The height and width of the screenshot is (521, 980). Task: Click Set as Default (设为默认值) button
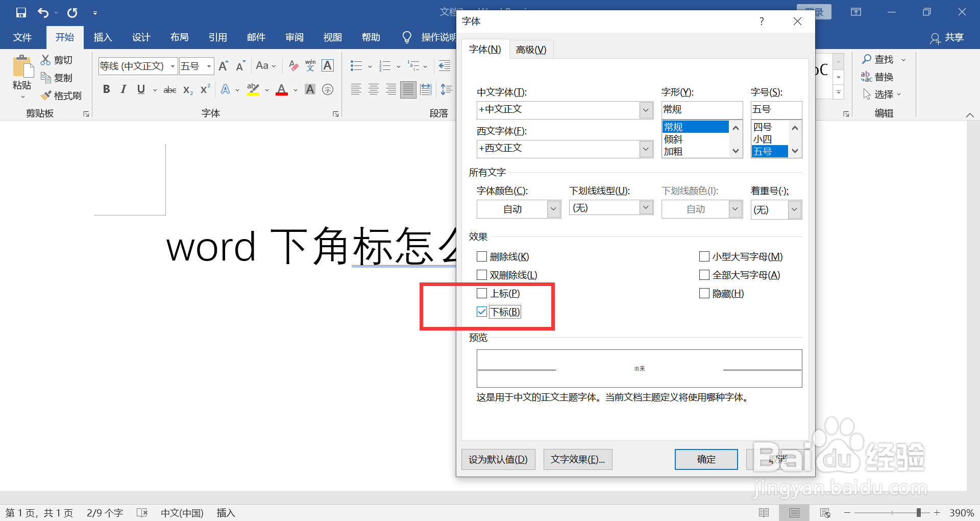pos(498,459)
